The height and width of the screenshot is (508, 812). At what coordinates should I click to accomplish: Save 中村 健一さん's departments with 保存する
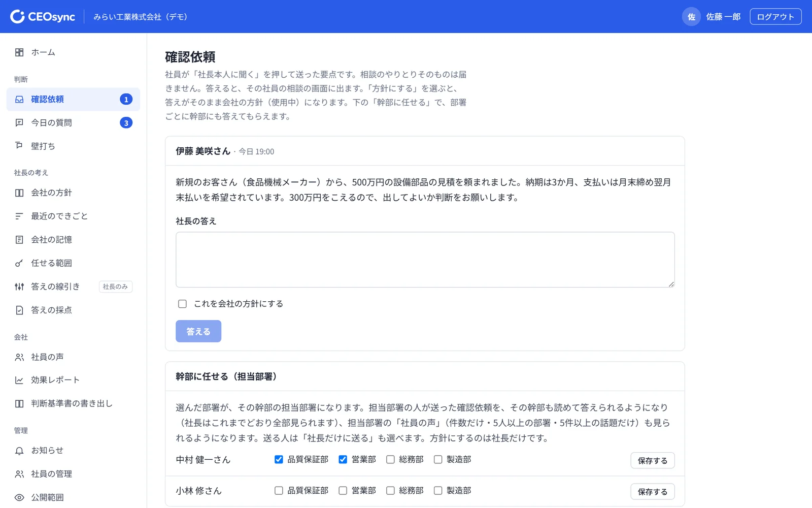pos(653,460)
